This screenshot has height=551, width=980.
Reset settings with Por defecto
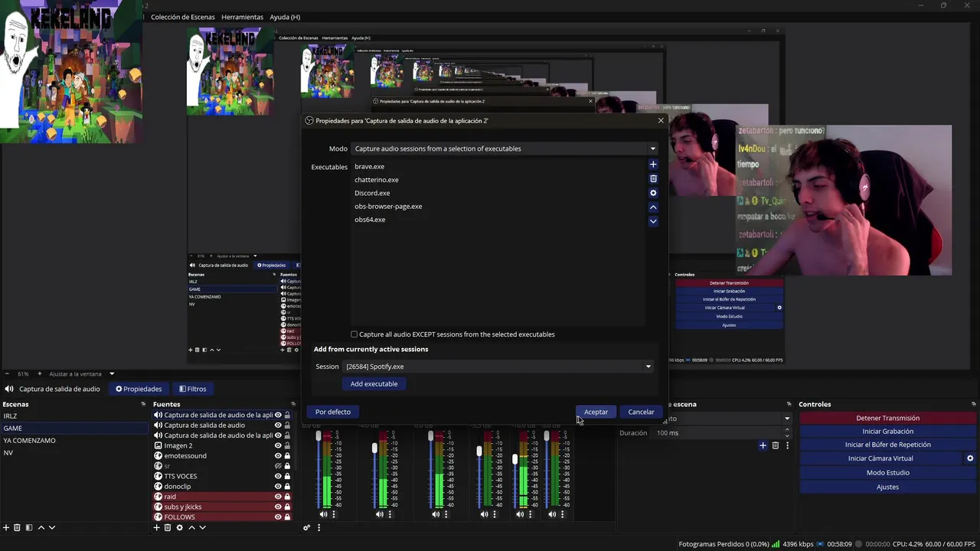coord(333,412)
